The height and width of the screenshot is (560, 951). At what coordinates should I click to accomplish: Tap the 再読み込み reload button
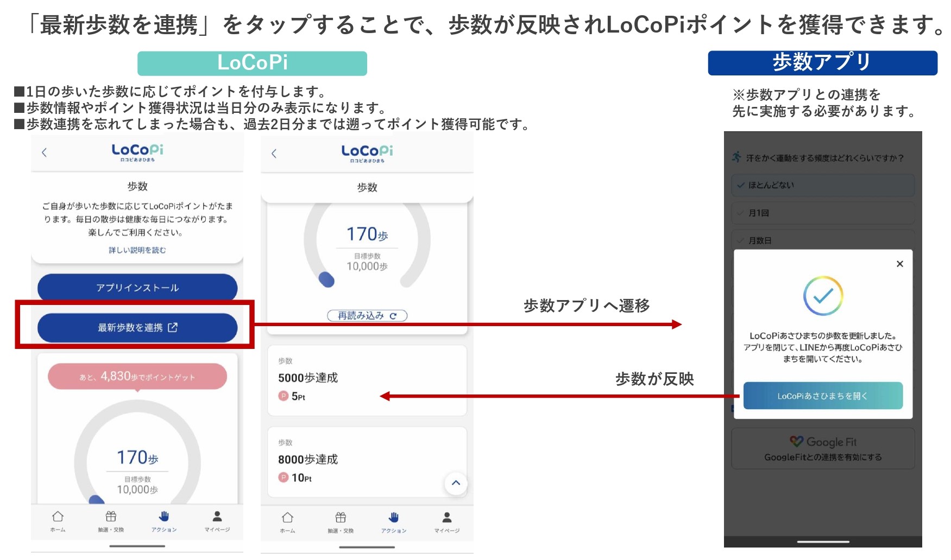tap(367, 316)
